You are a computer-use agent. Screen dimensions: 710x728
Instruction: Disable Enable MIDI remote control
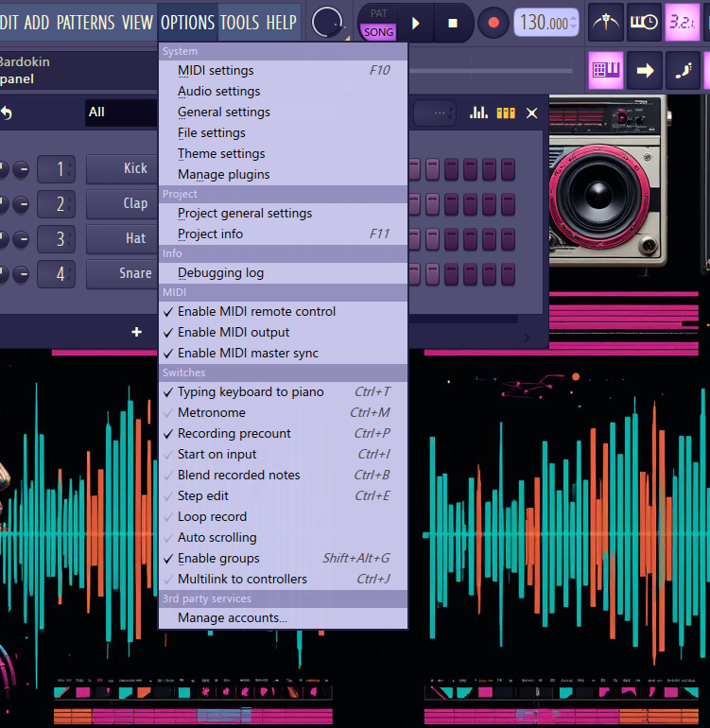(284, 312)
